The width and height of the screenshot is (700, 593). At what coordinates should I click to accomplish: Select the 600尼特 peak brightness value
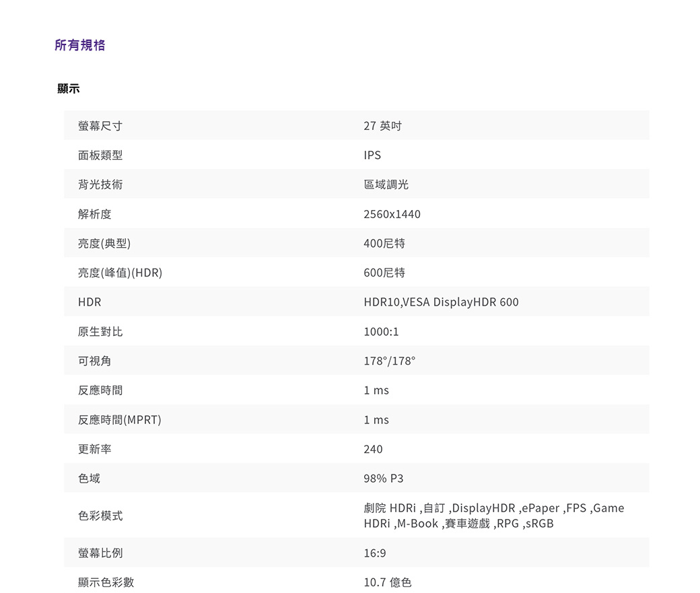pos(384,273)
